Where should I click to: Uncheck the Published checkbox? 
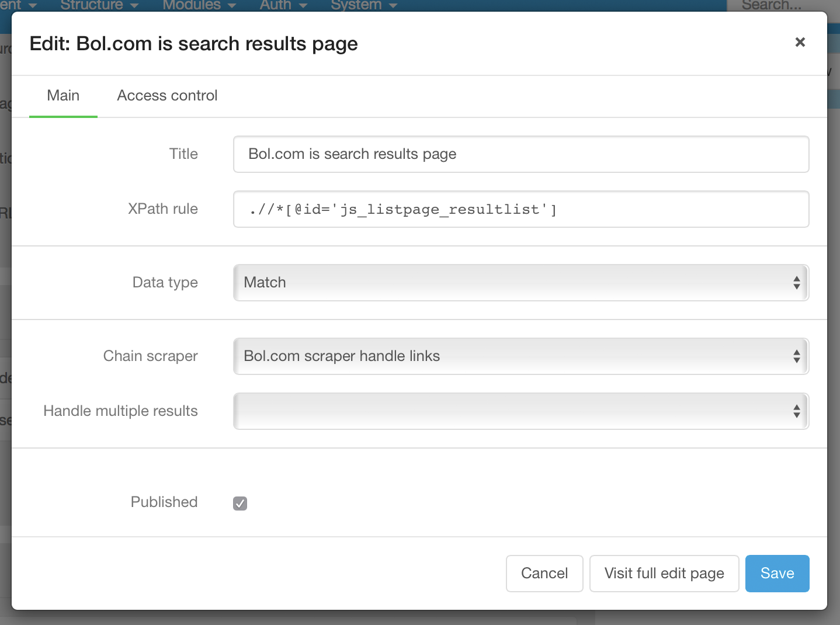(x=240, y=503)
